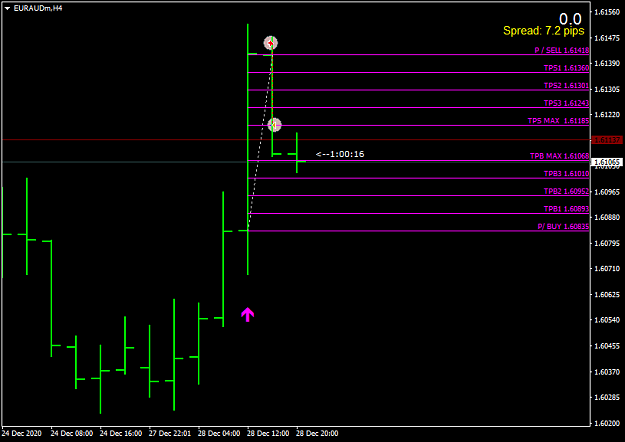Click the 28 Dec 04:00 time label

219,434
